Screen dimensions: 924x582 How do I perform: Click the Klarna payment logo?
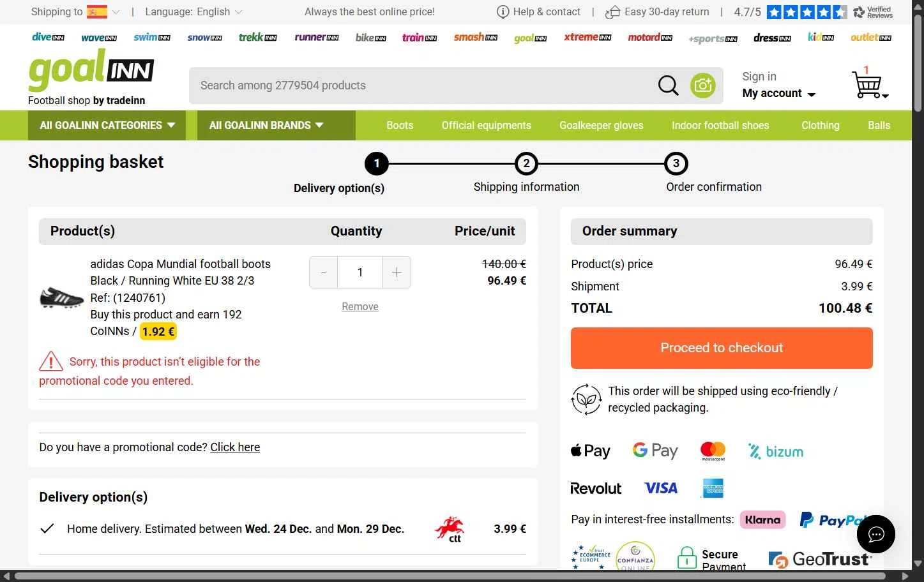(x=762, y=519)
